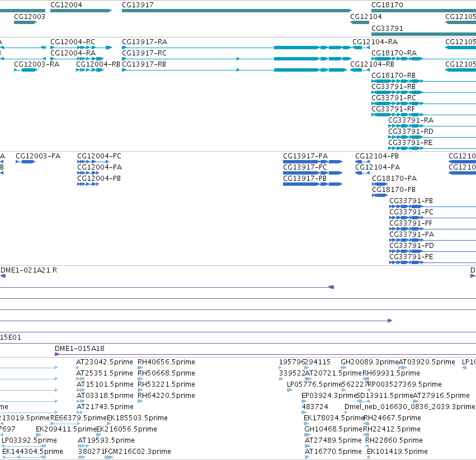Select the DME1-015A18 BAC label
Viewport: 476px width, 460px height.
tap(79, 348)
